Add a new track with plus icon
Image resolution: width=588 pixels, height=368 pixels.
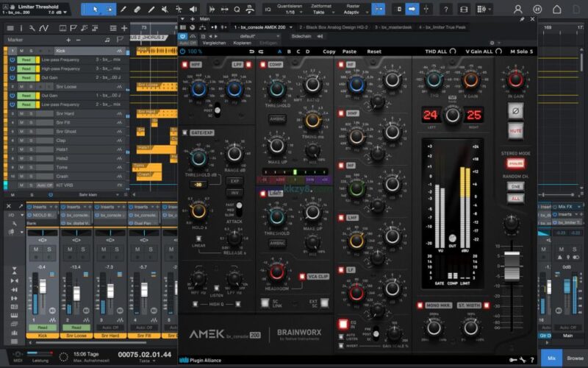click(124, 28)
